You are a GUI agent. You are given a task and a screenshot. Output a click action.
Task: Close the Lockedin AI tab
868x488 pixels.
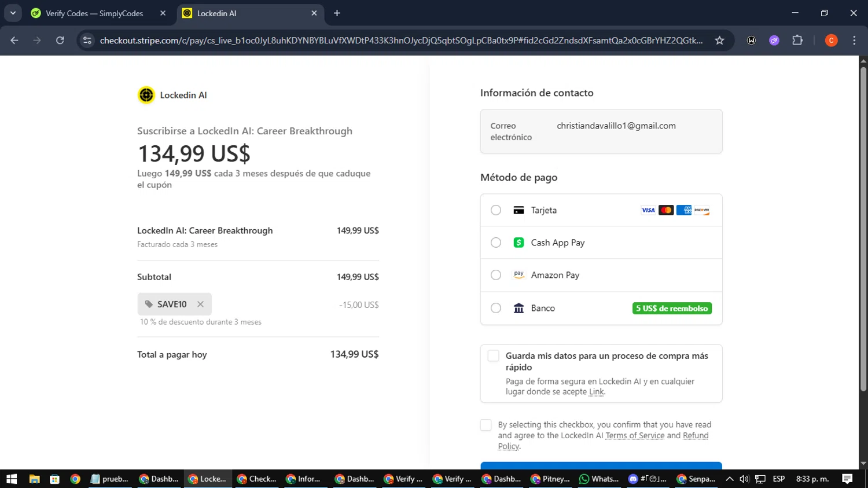[314, 13]
